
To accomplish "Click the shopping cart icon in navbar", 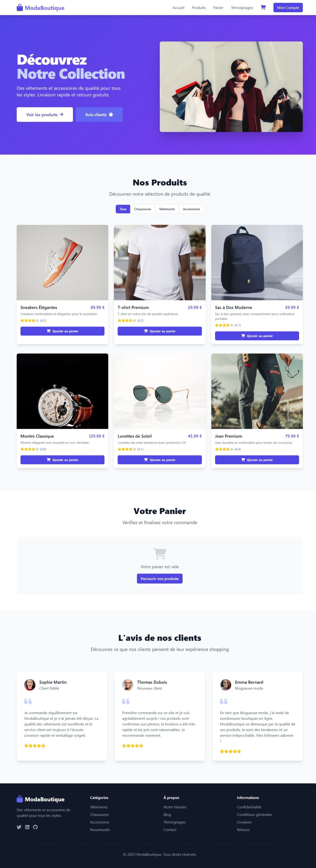I will [263, 7].
